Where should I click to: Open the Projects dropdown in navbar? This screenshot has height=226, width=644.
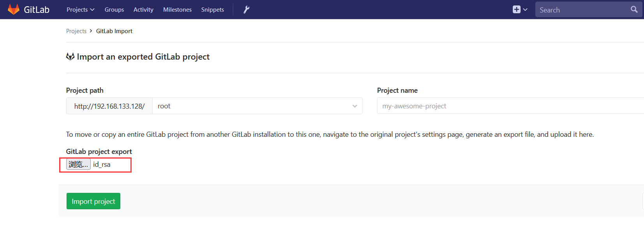(80, 9)
